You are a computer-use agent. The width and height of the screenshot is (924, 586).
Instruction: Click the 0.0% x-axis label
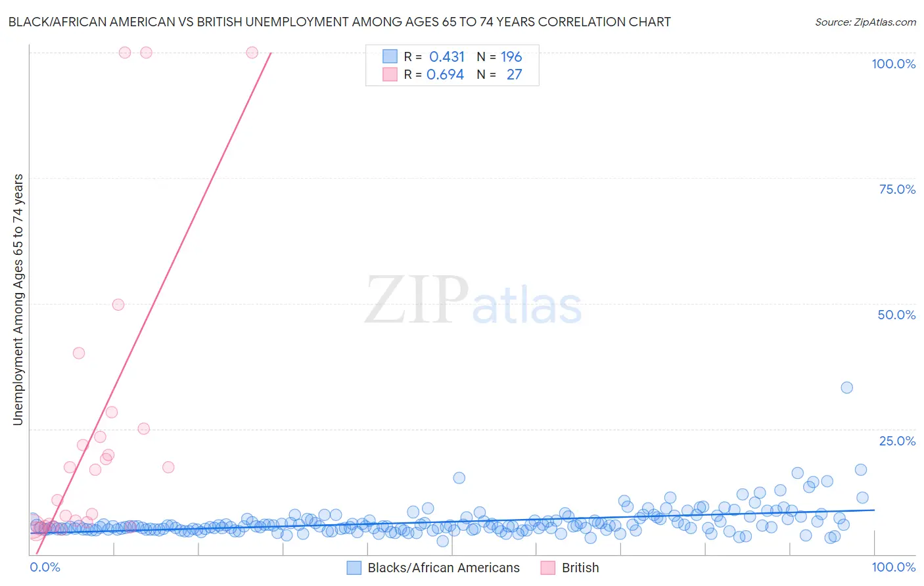point(45,567)
